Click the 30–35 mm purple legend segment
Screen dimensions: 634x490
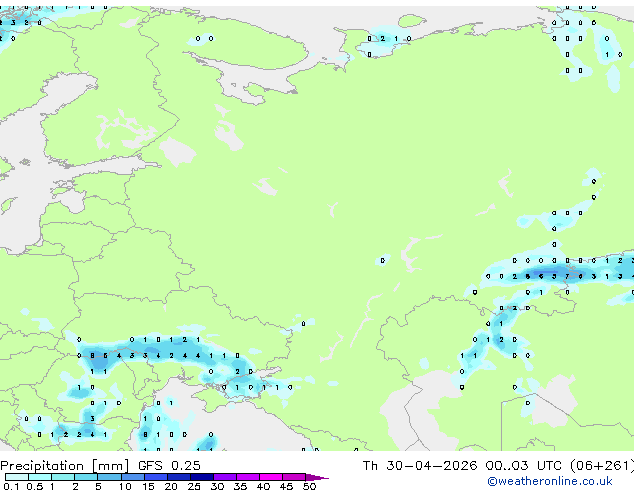(225, 477)
